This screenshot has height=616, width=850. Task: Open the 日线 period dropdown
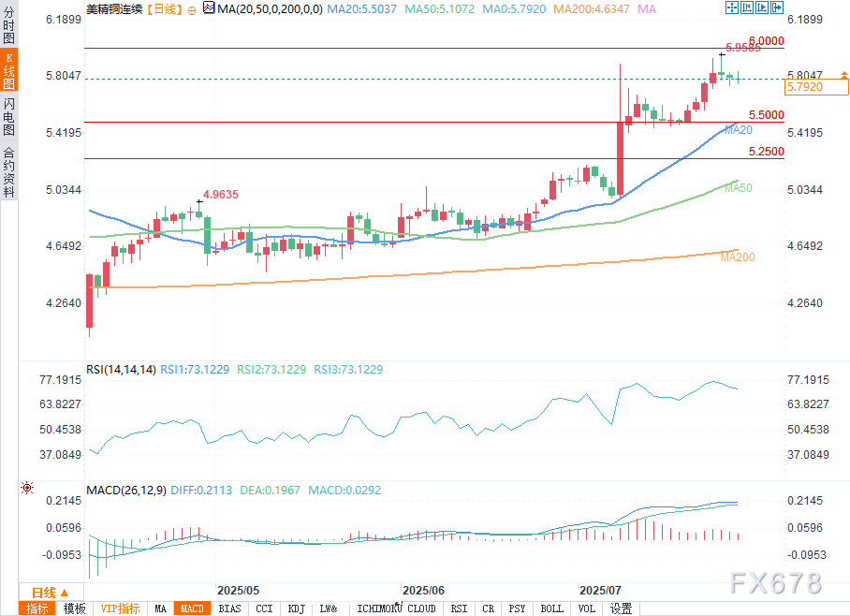click(51, 593)
